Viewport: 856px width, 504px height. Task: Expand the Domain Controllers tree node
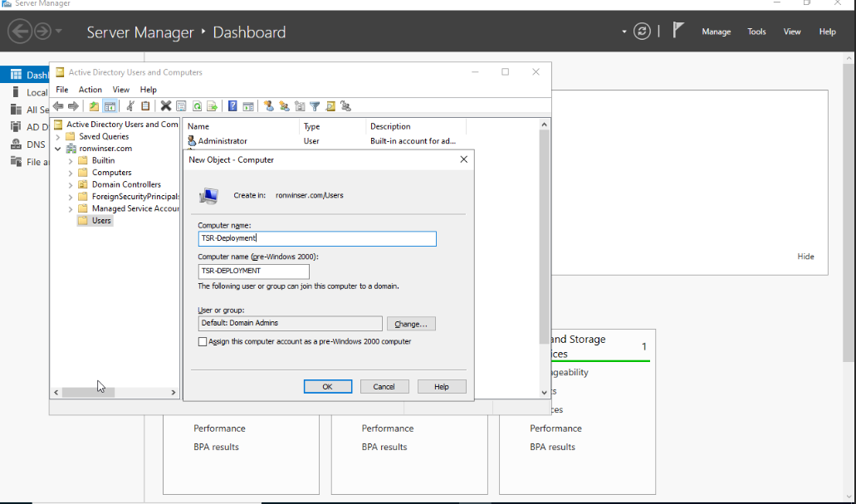click(71, 184)
